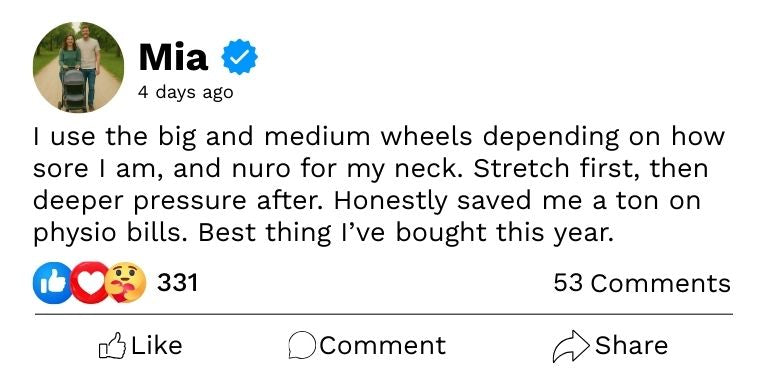Image resolution: width=768 pixels, height=384 pixels.
Task: Open the 53 Comments thread
Action: coord(642,283)
